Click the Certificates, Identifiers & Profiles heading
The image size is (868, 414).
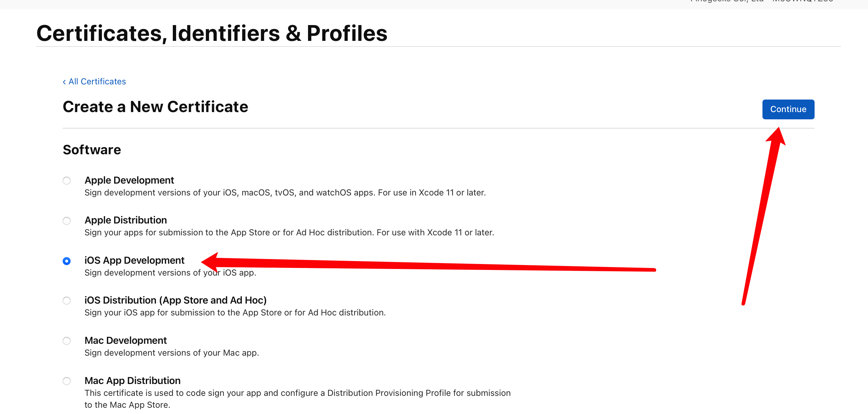click(x=212, y=33)
